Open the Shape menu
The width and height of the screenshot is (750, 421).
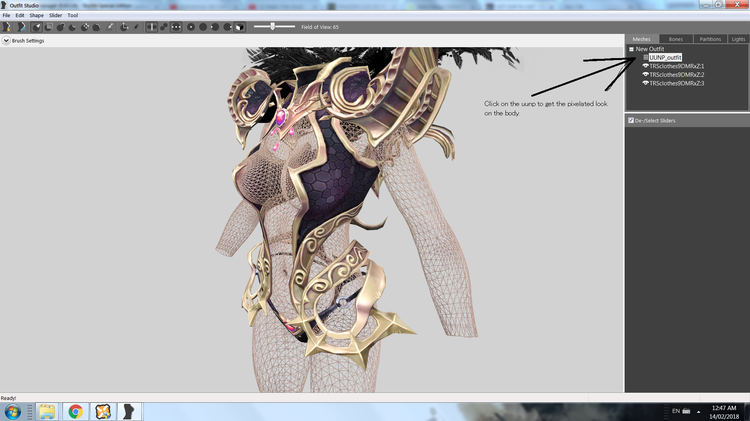pyautogui.click(x=36, y=15)
